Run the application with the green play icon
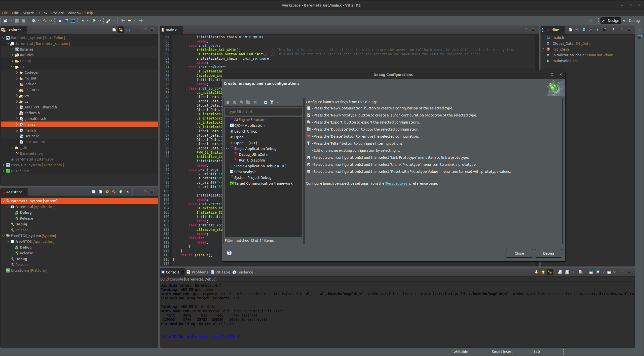644x356 pixels. coord(94,21)
